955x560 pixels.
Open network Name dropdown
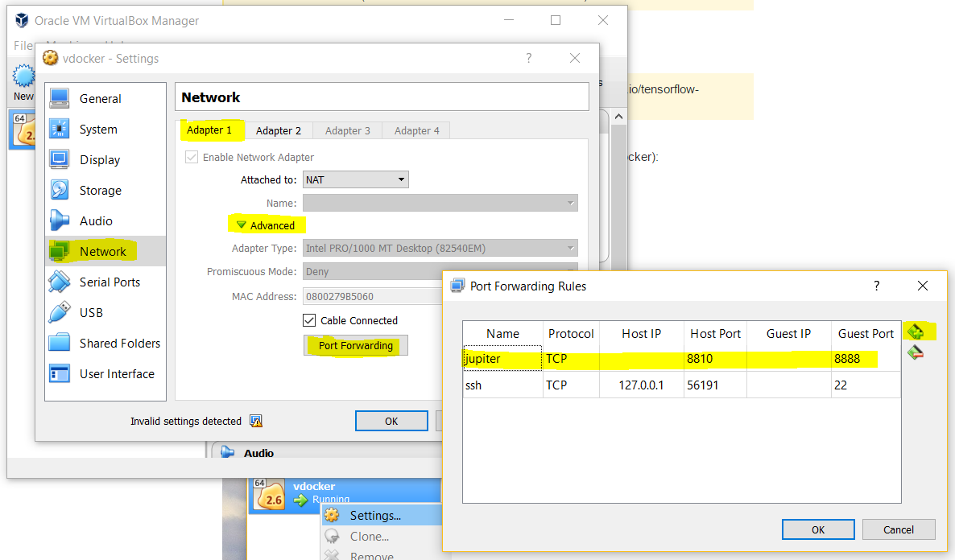440,203
